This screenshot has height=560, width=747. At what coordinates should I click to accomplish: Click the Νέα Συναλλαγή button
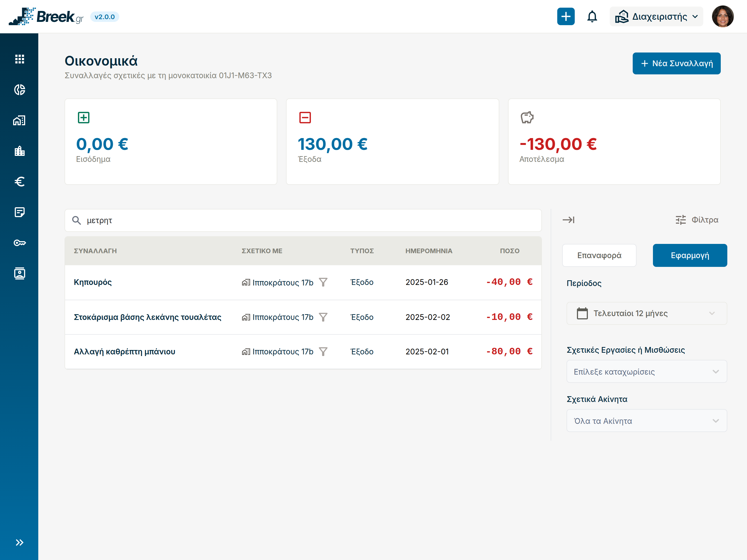tap(676, 63)
